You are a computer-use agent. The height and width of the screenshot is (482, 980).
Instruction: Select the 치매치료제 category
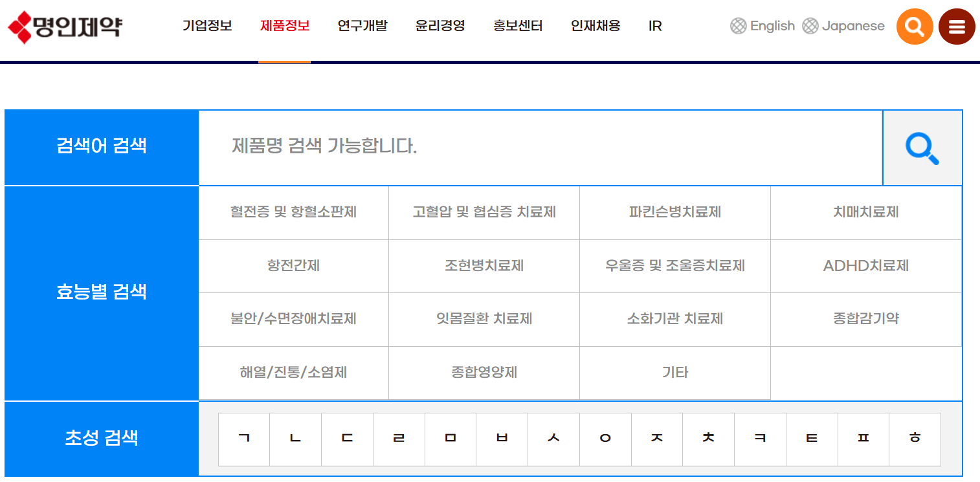click(x=865, y=213)
